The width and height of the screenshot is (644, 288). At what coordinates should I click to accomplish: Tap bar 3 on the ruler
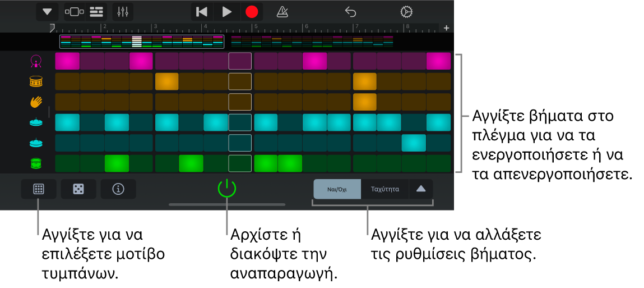click(156, 27)
